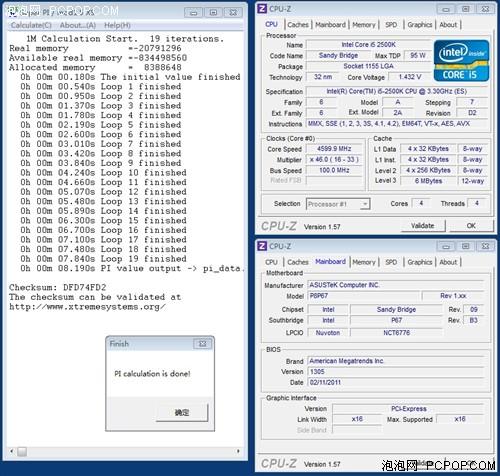
Task: Click the Validate button in top CPU-Z
Action: click(423, 226)
